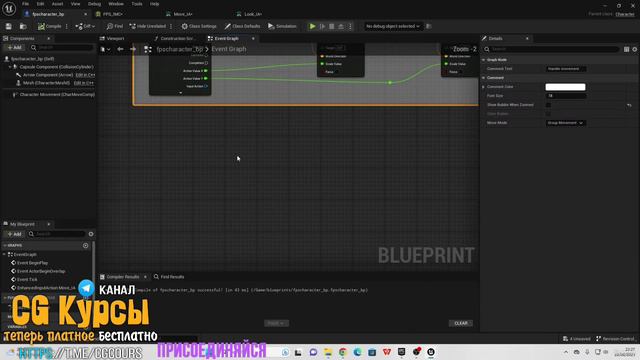Collapse the EventGraph tree item

click(x=4, y=254)
